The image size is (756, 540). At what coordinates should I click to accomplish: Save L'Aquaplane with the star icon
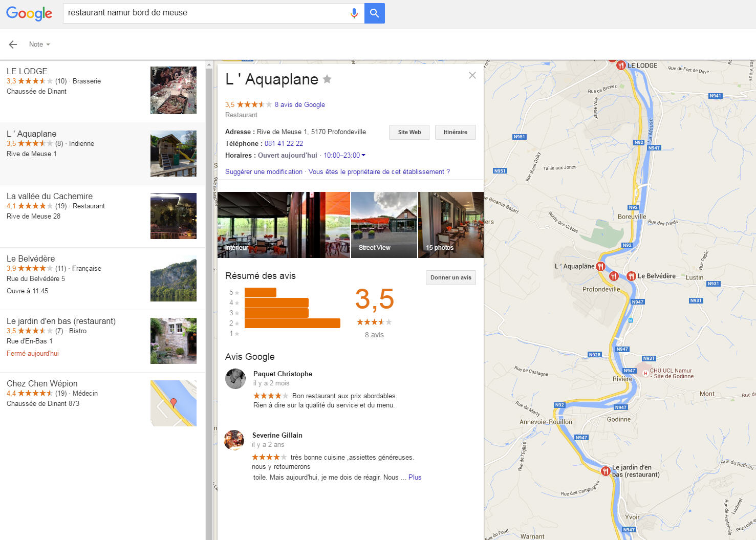pos(327,79)
